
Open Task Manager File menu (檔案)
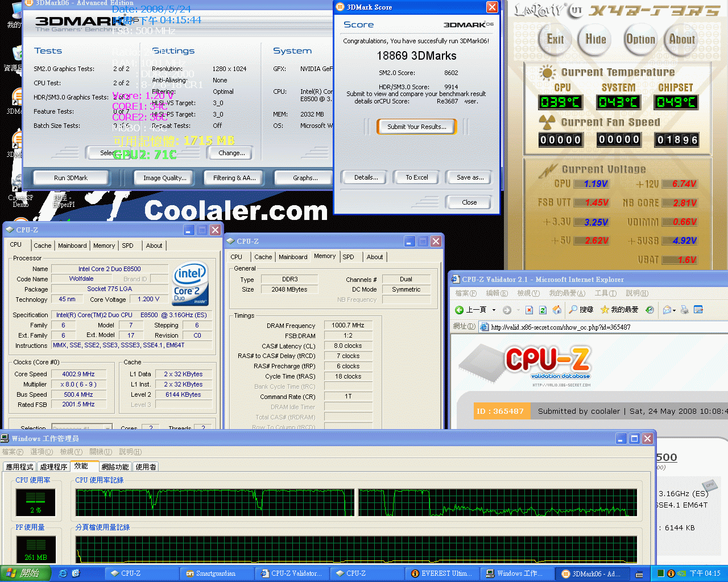(x=13, y=452)
